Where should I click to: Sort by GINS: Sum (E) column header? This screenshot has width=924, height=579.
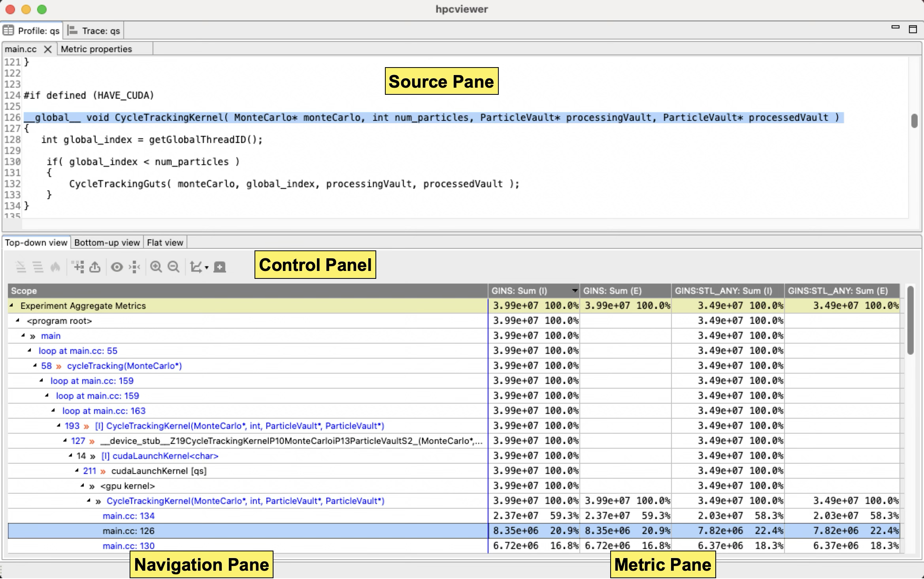[612, 291]
